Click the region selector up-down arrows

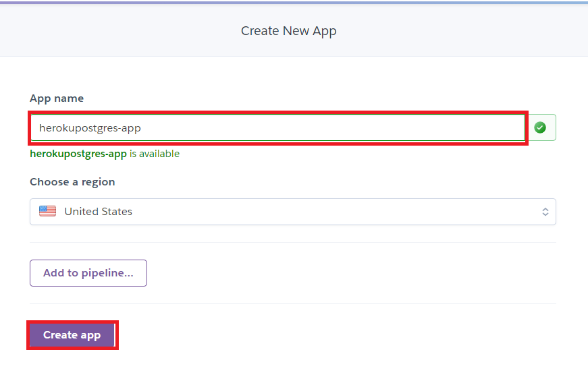(545, 212)
